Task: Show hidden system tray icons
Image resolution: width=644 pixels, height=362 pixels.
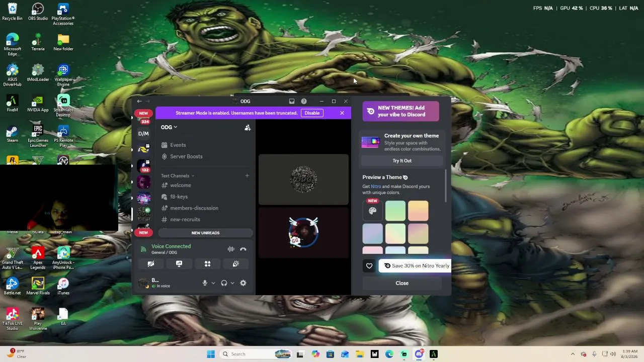Action: [573, 354]
